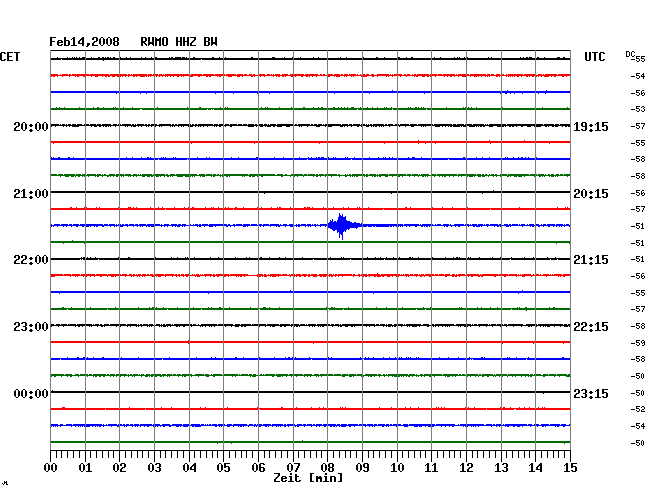Click minute axis label 08
This screenshot has width=650, height=494.
(327, 467)
